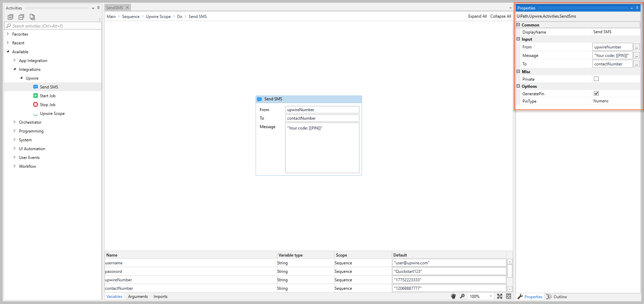The image size is (644, 304).
Task: Click the overview toggle icon
Action: point(508,296)
